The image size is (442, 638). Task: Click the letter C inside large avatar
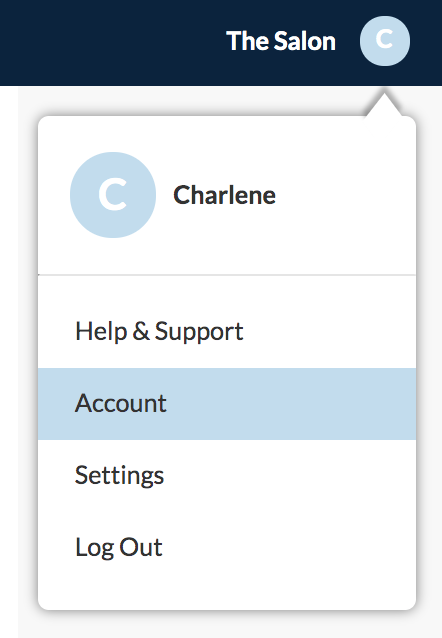113,195
